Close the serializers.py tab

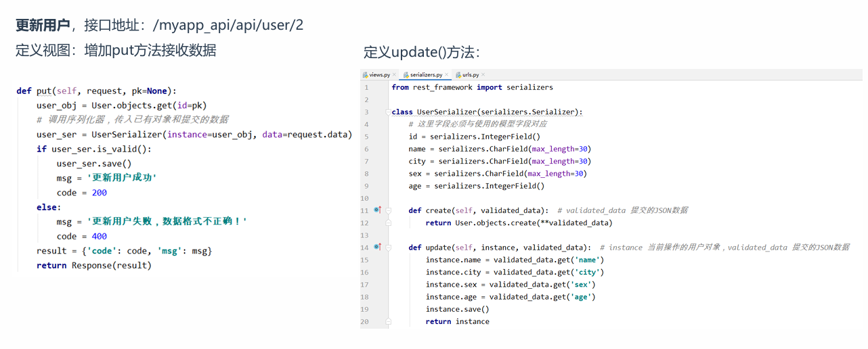pos(448,75)
